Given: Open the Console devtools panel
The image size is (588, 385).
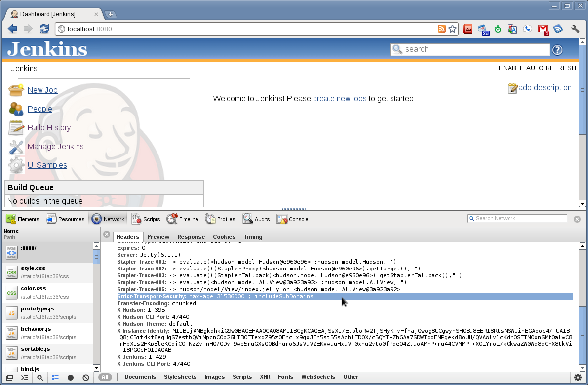Looking at the screenshot, I should pos(292,219).
